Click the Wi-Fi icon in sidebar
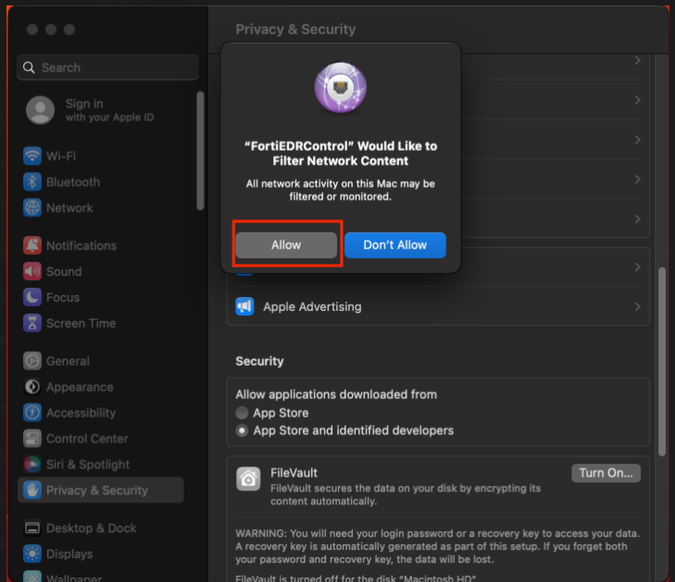The width and height of the screenshot is (675, 582). coord(32,156)
